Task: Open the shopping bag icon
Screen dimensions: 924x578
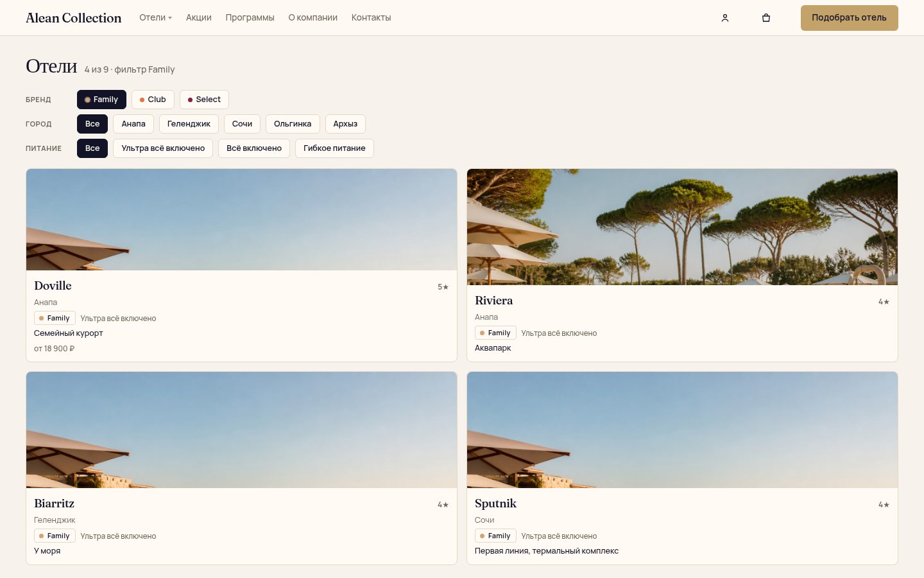Action: tap(766, 18)
